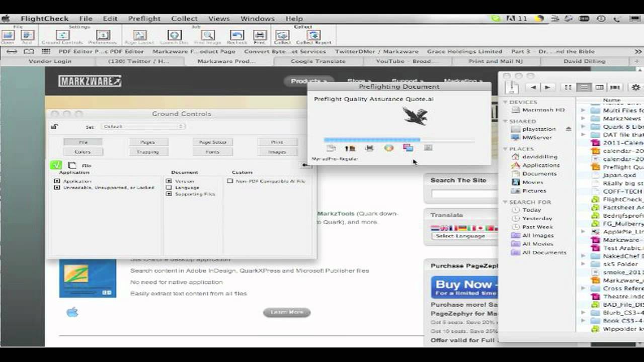This screenshot has height=362, width=644.
Task: Toggle the Supporting Files checkbox
Action: 169,194
